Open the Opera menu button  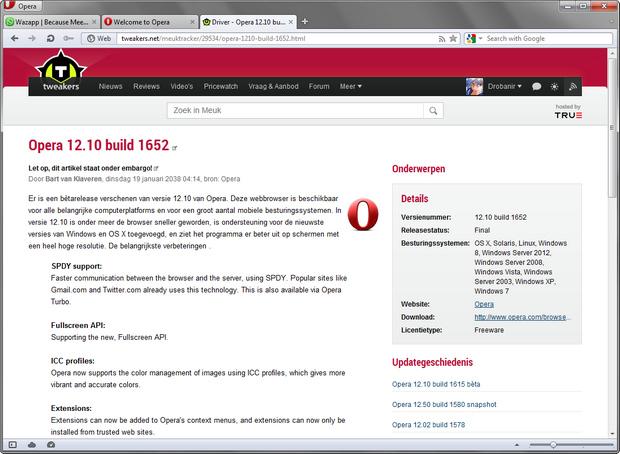(22, 6)
